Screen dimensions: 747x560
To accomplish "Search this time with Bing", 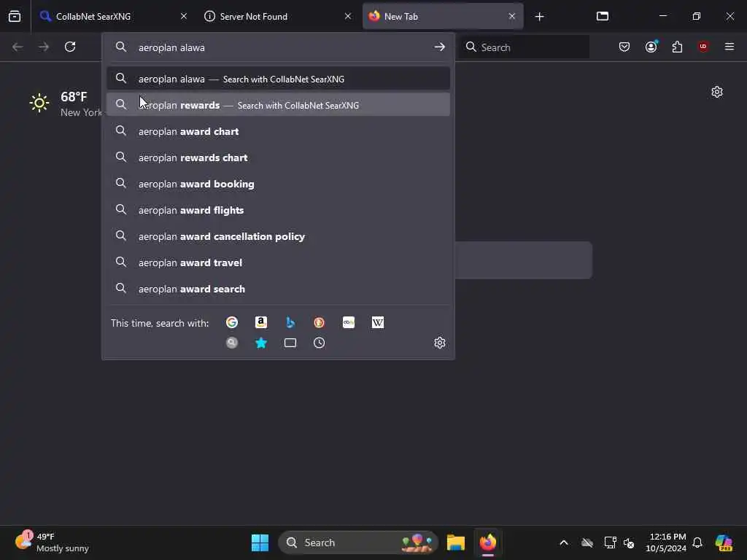I will coord(290,322).
